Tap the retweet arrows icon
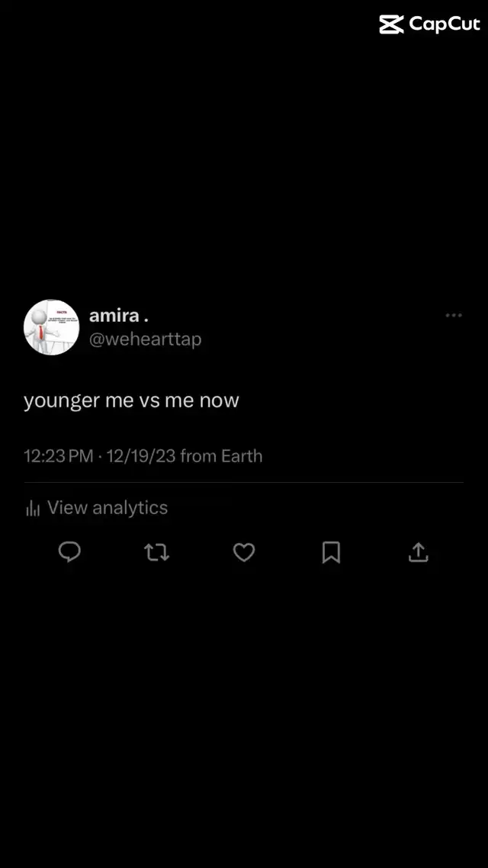Image resolution: width=488 pixels, height=868 pixels. click(x=156, y=552)
